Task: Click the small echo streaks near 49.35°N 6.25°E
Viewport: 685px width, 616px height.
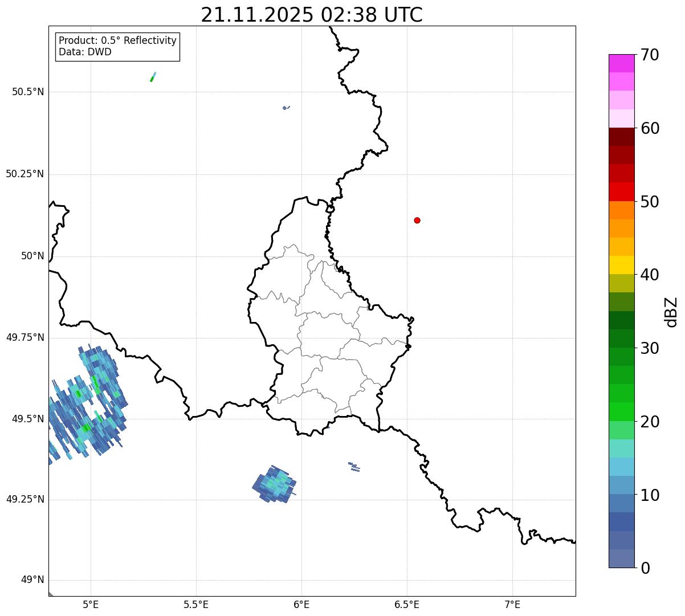Action: tap(354, 467)
